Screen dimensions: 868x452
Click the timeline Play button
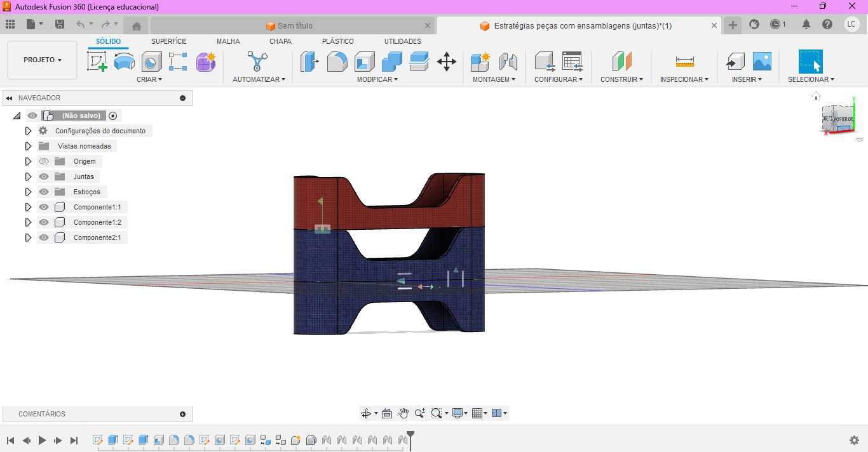(x=43, y=440)
